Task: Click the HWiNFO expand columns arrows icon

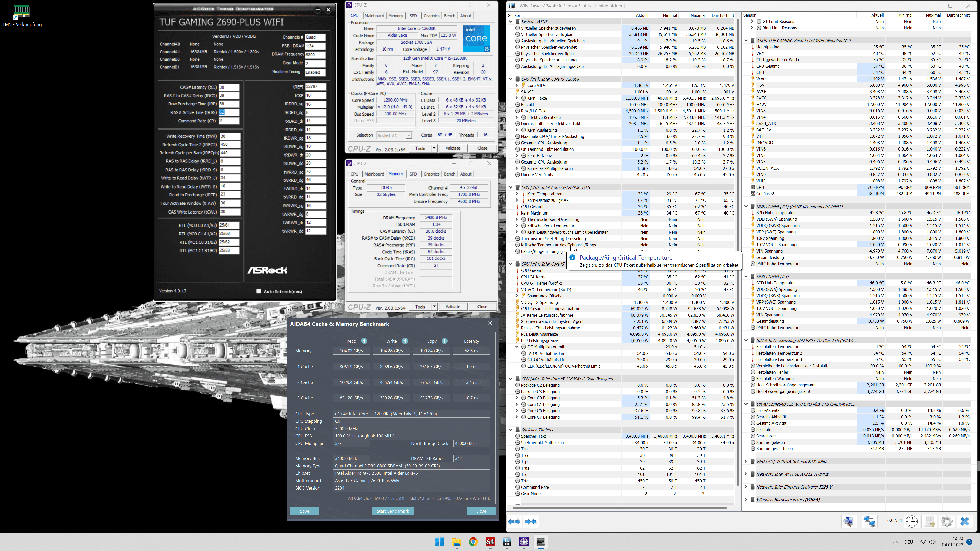Action: [514, 522]
